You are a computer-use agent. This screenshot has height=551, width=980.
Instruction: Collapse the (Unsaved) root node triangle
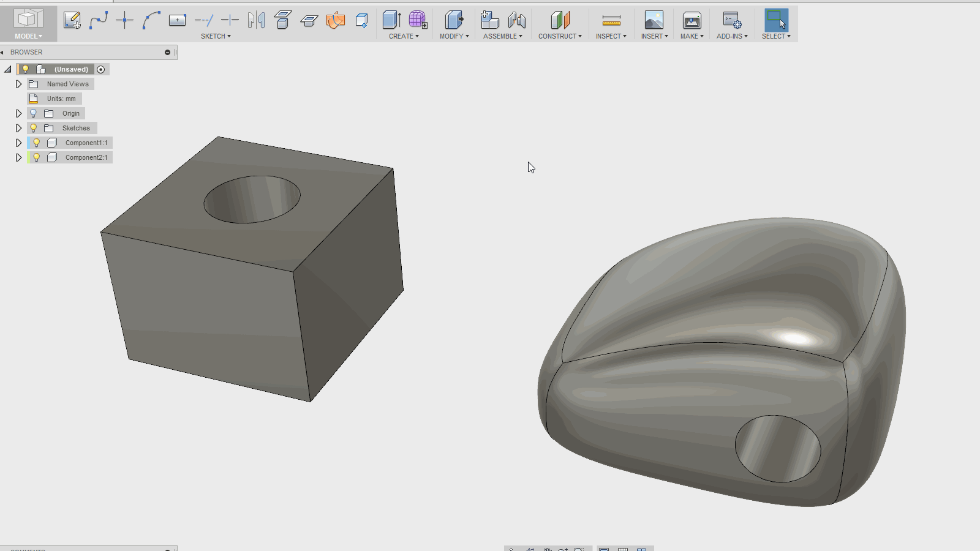pos(7,69)
